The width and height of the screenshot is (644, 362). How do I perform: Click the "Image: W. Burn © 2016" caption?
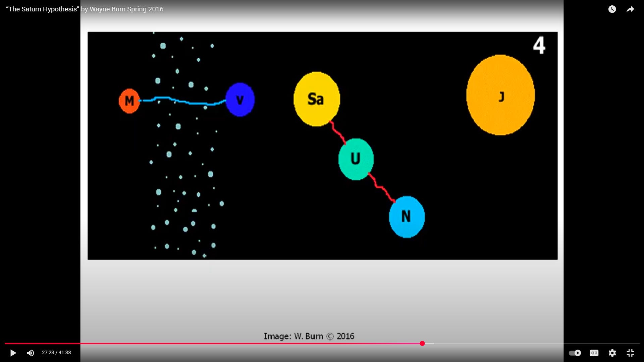pyautogui.click(x=309, y=336)
